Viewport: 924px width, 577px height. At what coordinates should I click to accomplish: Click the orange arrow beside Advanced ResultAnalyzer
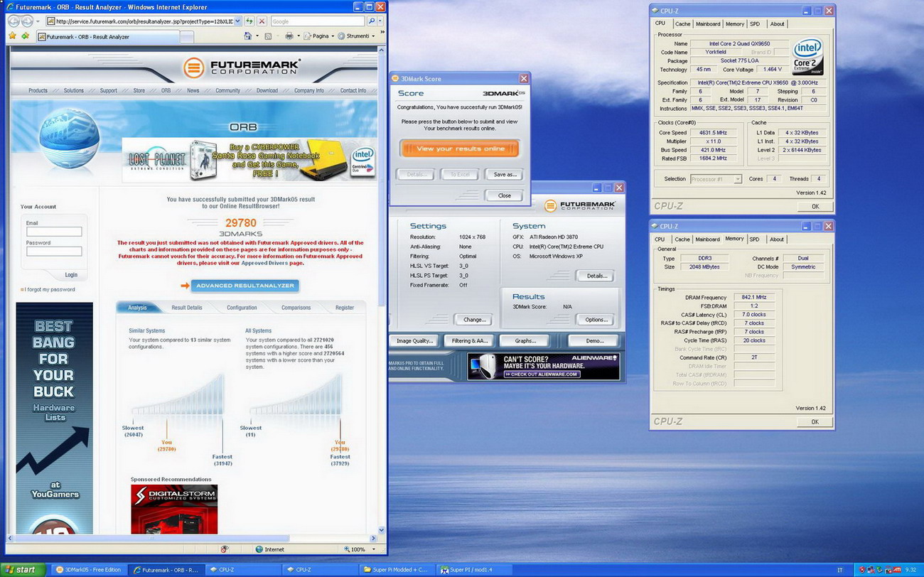click(186, 286)
